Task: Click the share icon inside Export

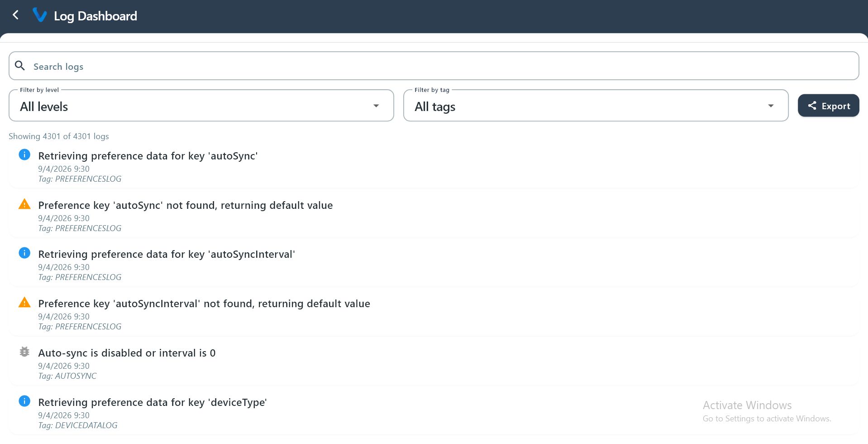Action: tap(812, 106)
